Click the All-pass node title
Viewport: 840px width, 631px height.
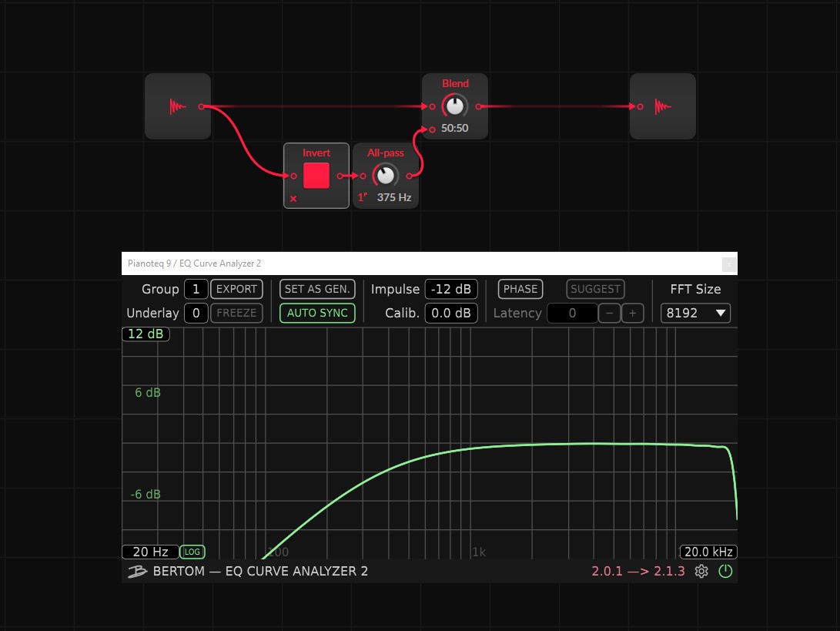tap(385, 153)
